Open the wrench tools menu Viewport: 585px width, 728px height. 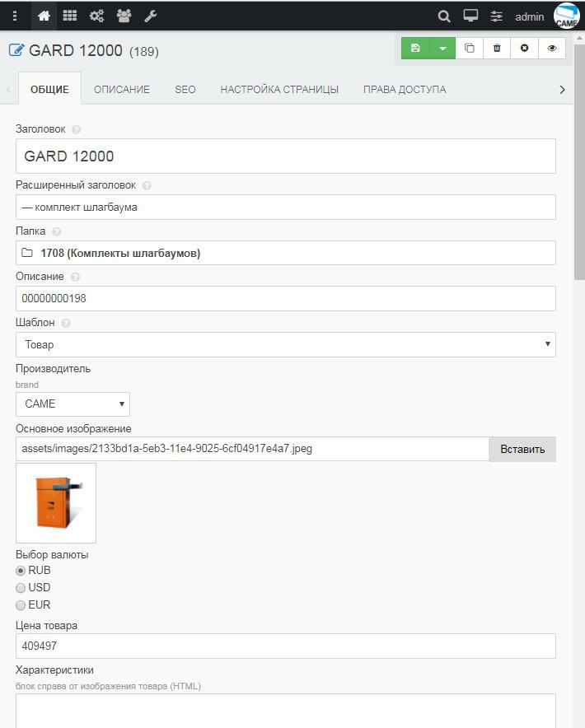click(x=150, y=16)
